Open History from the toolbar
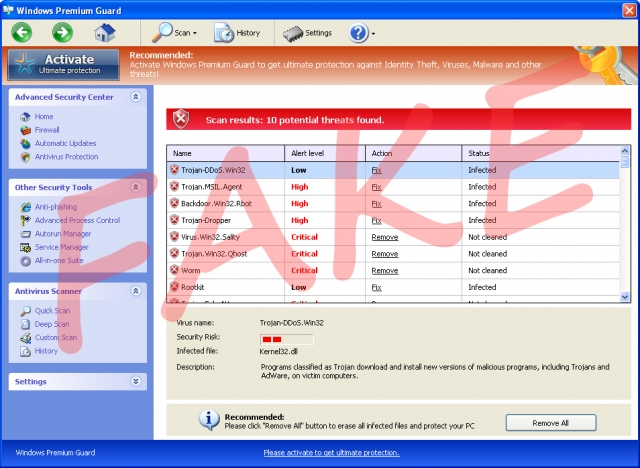The width and height of the screenshot is (640, 468). [x=237, y=33]
